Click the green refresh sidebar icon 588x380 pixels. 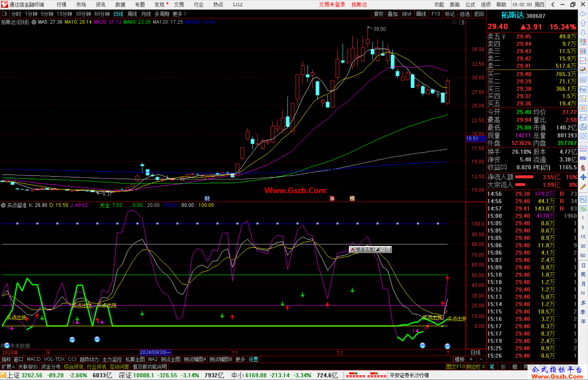(x=583, y=209)
